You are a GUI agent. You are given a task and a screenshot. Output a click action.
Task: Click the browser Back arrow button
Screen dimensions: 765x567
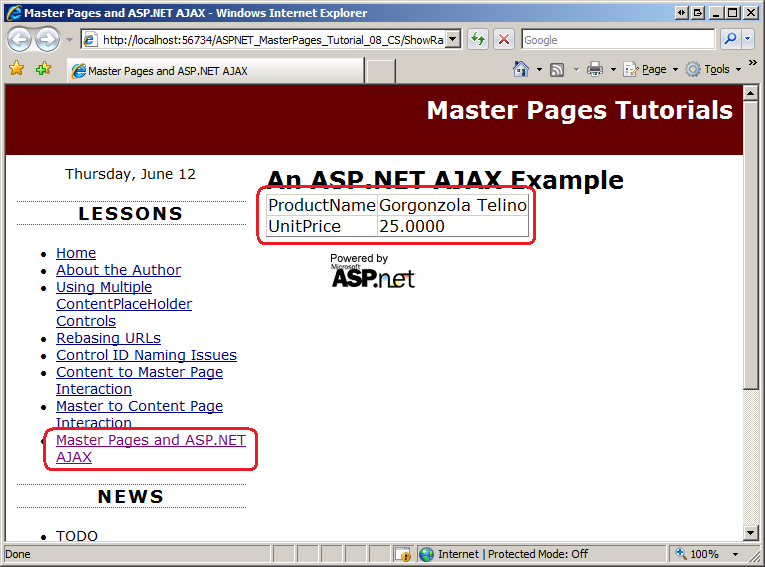pyautogui.click(x=20, y=40)
